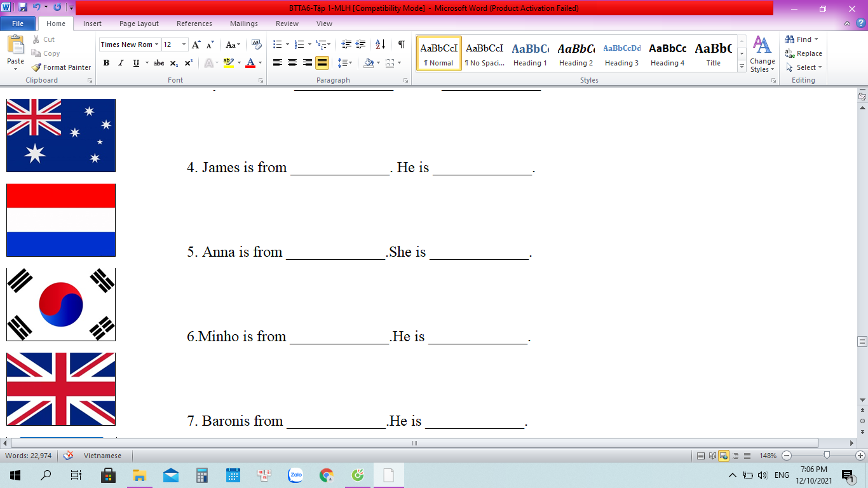The height and width of the screenshot is (488, 868).
Task: Open Zalo from taskbar
Action: pyautogui.click(x=295, y=475)
